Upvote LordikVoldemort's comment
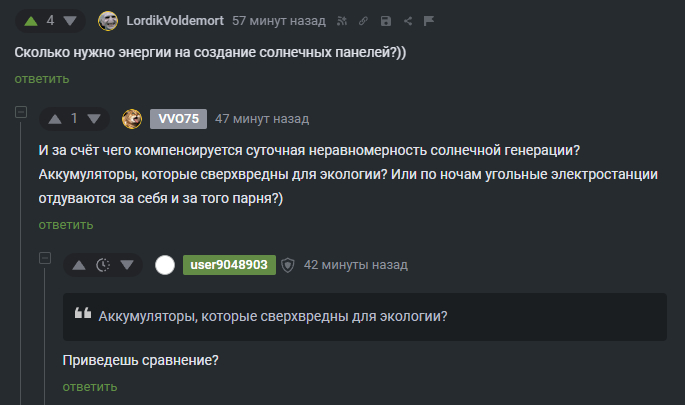Viewport: 685px width, 405px height. point(31,21)
